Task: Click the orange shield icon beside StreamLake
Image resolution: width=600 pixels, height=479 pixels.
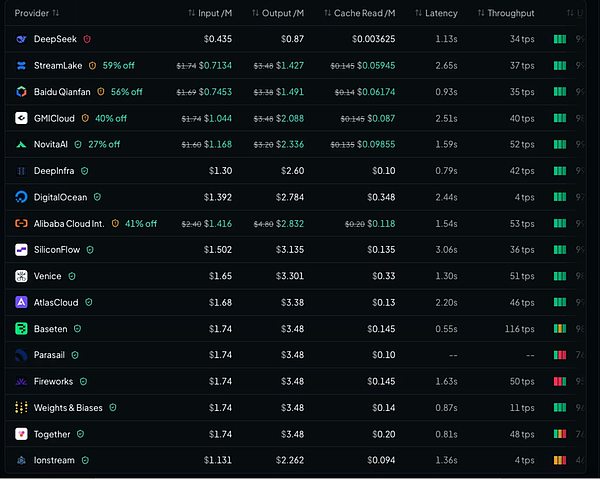Action: coord(92,65)
